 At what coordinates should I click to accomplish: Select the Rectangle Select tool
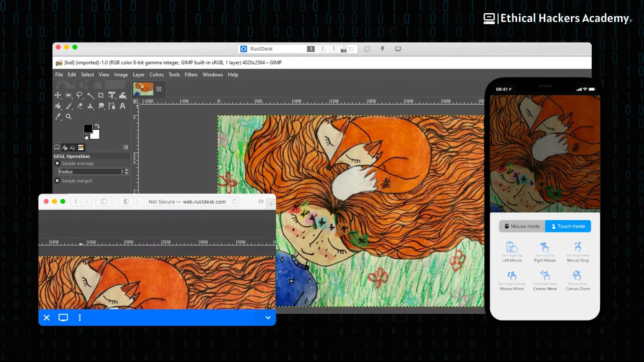coord(68,95)
